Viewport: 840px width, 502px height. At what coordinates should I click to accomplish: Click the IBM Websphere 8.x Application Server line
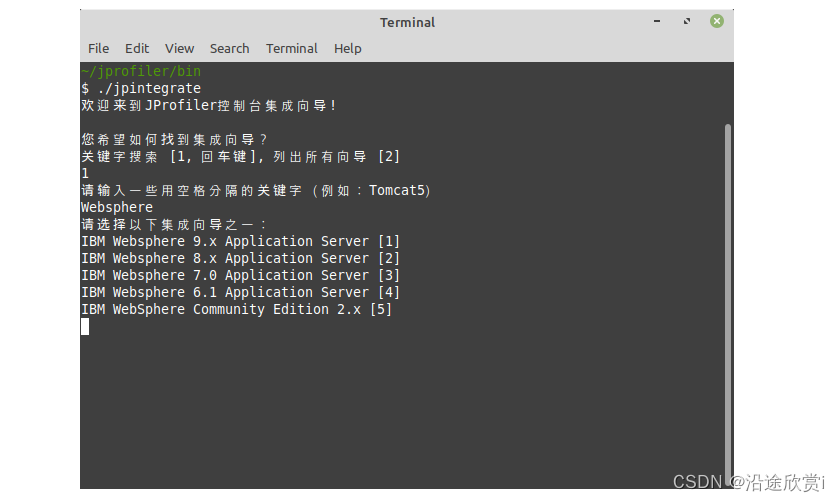241,258
